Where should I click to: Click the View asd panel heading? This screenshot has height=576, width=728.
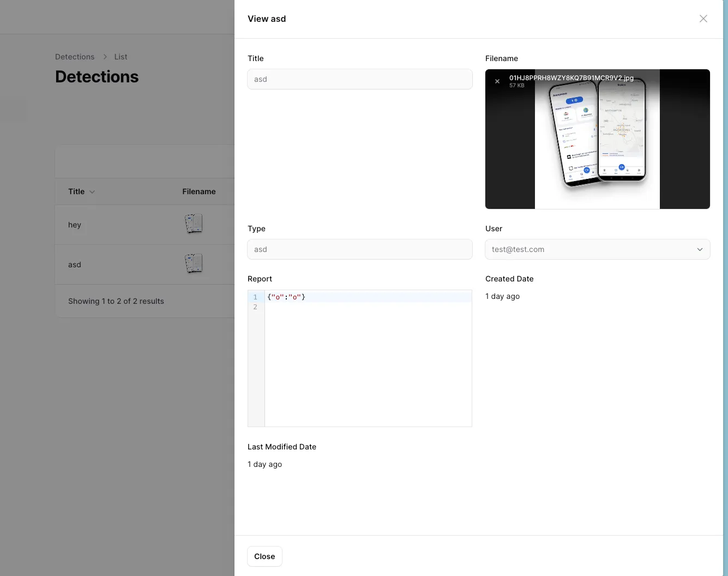tap(267, 19)
